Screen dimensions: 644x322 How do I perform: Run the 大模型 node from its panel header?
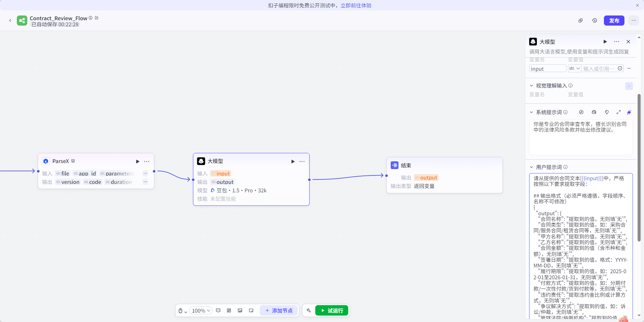pos(605,41)
